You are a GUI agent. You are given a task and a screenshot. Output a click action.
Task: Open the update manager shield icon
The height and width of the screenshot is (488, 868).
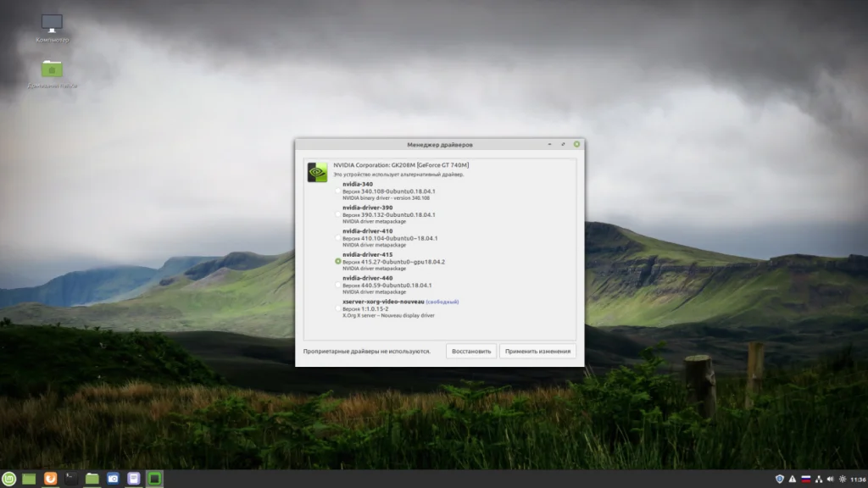[x=780, y=480]
